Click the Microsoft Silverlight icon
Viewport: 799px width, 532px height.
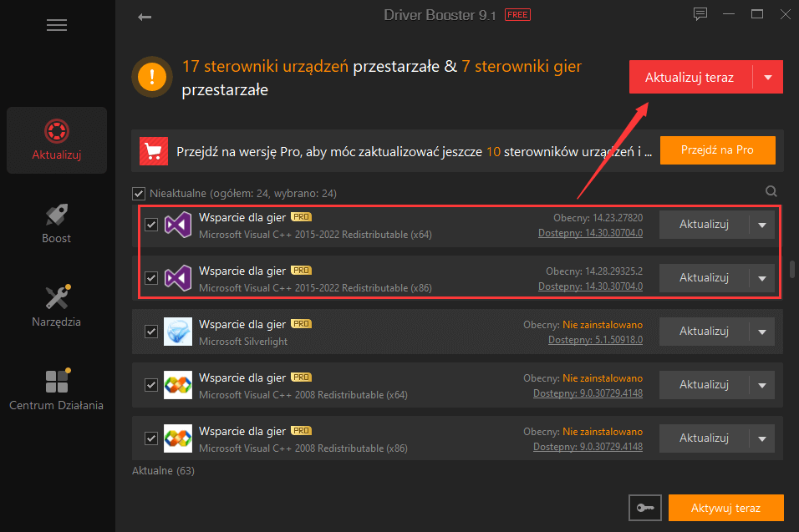[x=178, y=332]
